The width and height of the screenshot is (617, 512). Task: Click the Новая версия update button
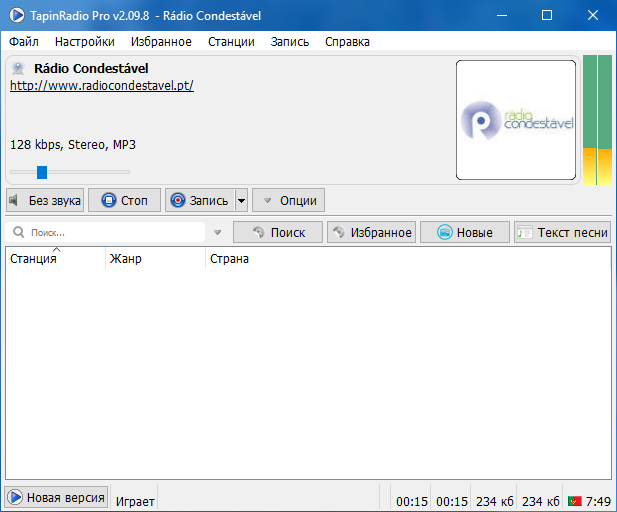[x=56, y=498]
